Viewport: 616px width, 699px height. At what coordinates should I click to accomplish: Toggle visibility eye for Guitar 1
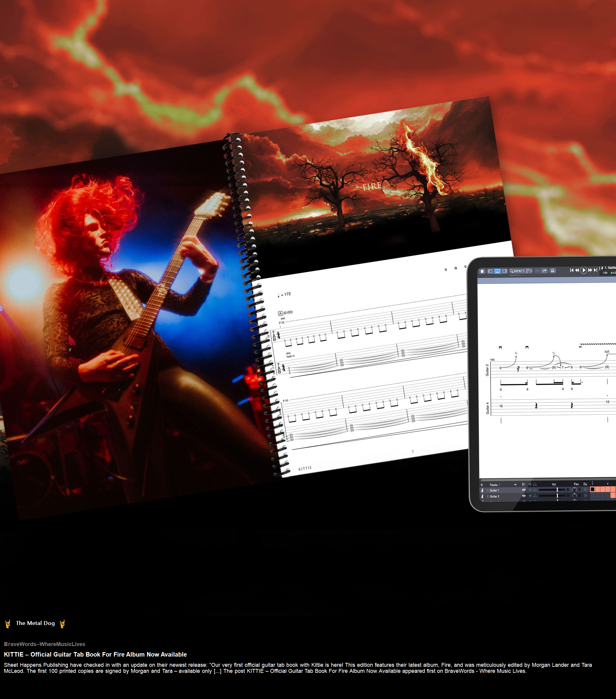click(524, 490)
